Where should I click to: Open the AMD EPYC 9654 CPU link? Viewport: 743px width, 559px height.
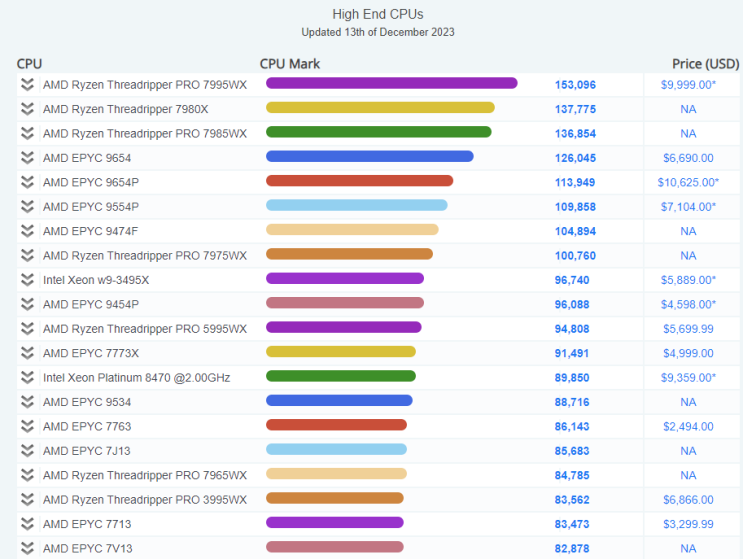[x=87, y=158]
